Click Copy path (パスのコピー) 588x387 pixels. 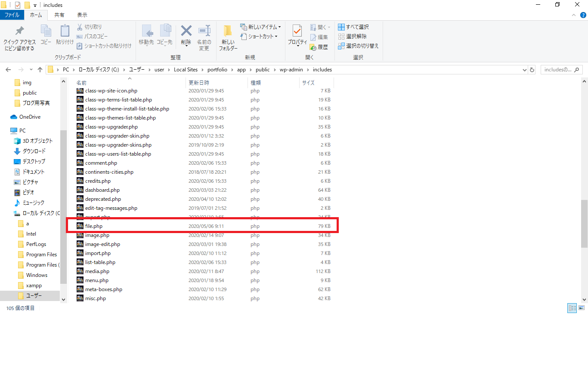point(92,36)
